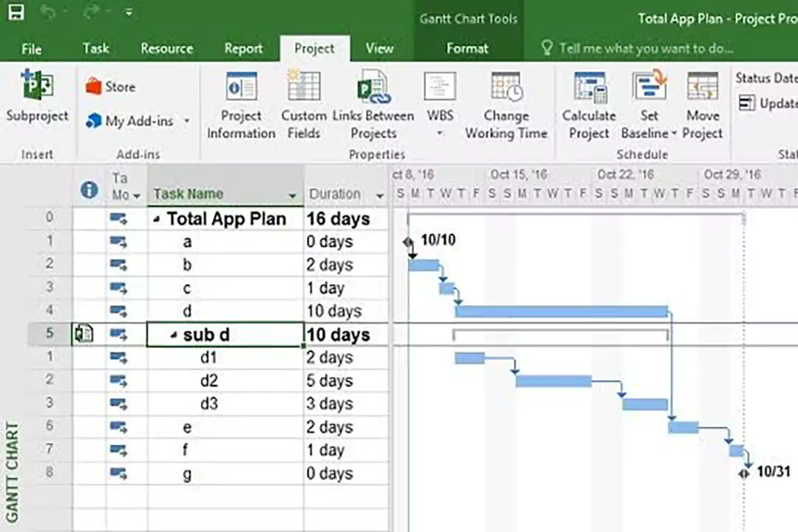The image size is (798, 532).
Task: Click the '5 days' duration cell of d2
Action: click(x=346, y=381)
